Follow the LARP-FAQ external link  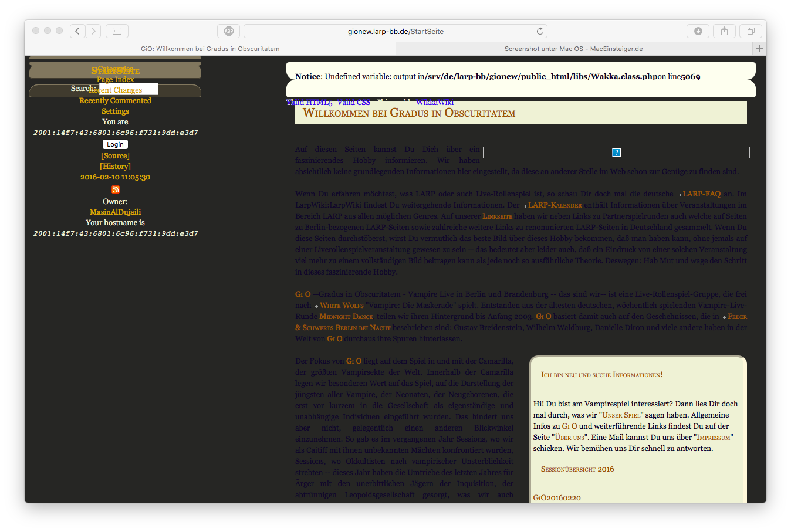(x=701, y=194)
